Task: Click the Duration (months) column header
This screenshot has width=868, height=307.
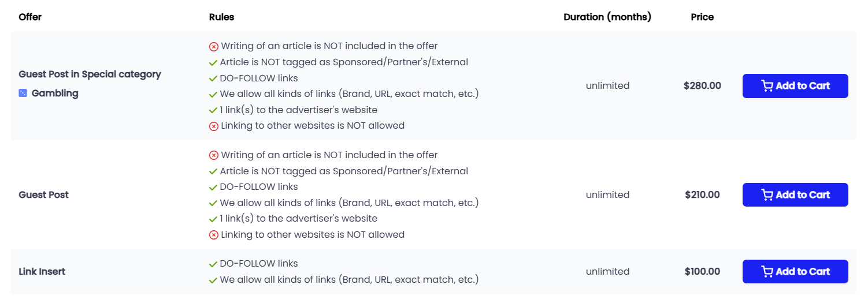Action: pos(607,17)
